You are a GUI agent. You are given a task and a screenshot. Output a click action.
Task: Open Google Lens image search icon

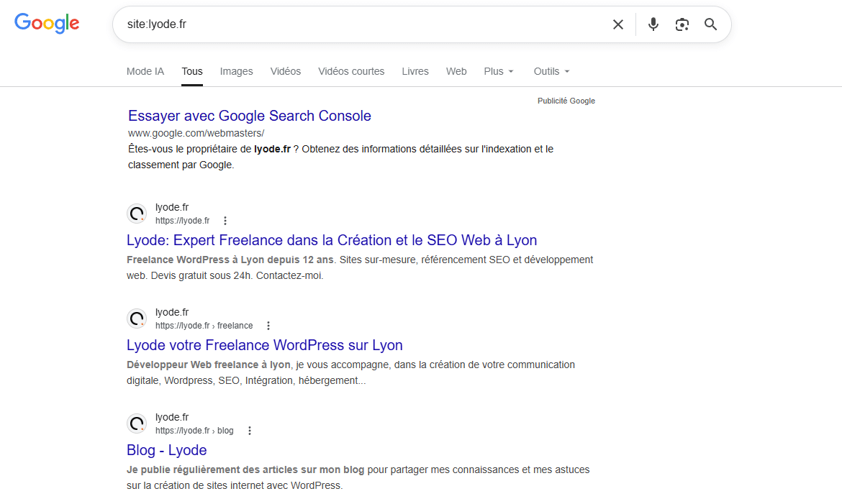coord(682,24)
